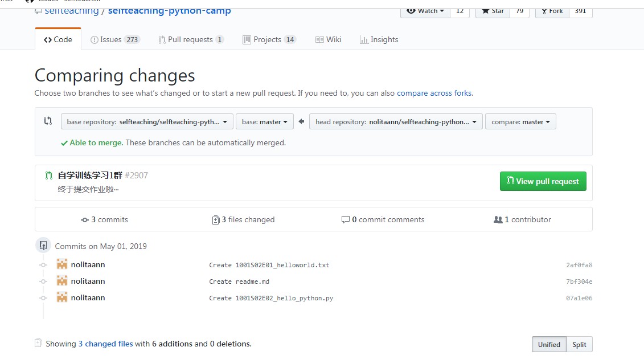This screenshot has width=644, height=359.
Task: Click the 终于提交作业啦 description text
Action: coord(88,189)
